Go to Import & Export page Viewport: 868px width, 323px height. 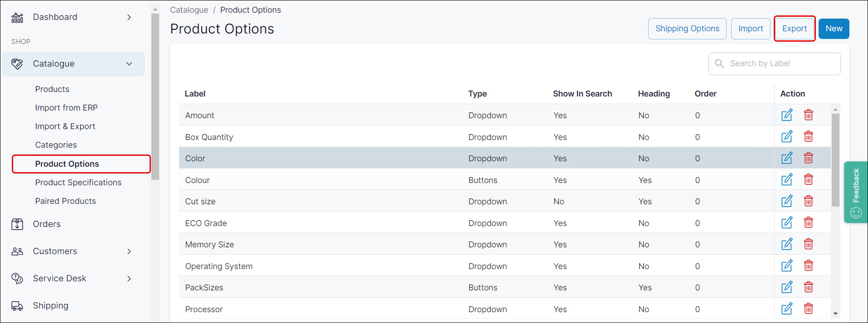point(65,126)
